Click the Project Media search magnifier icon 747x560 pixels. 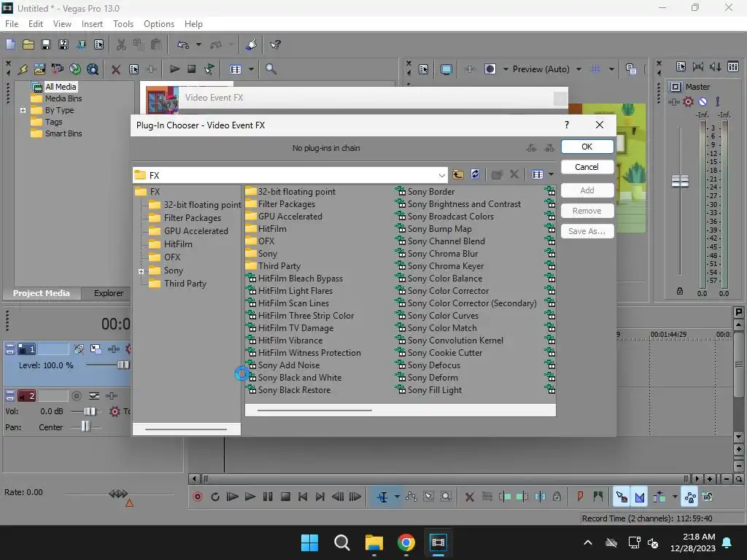point(271,69)
